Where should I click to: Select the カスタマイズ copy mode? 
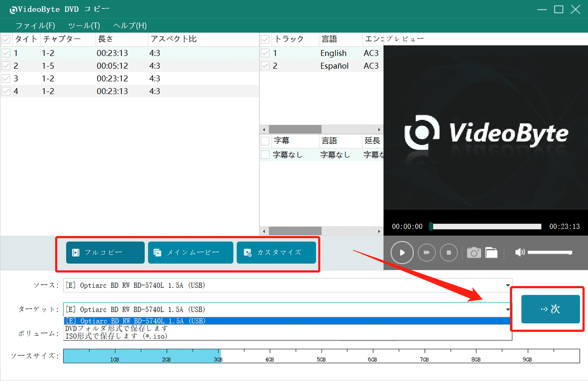(x=276, y=252)
